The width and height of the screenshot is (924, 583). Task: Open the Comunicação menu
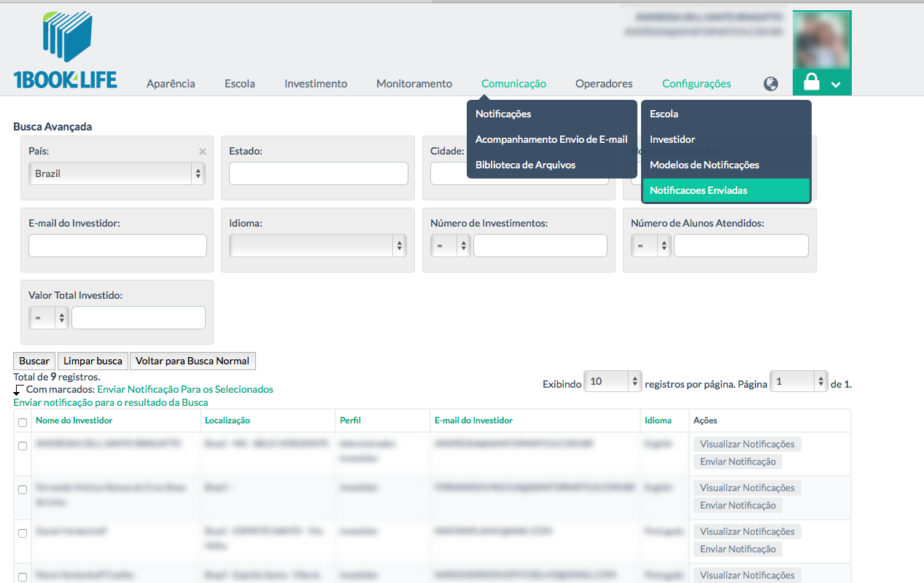(513, 84)
